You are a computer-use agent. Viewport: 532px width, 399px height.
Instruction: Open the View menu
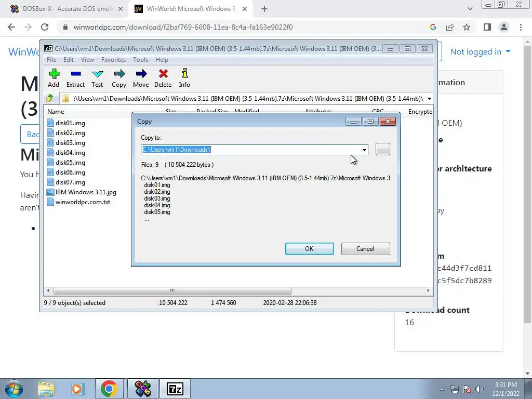pos(87,60)
